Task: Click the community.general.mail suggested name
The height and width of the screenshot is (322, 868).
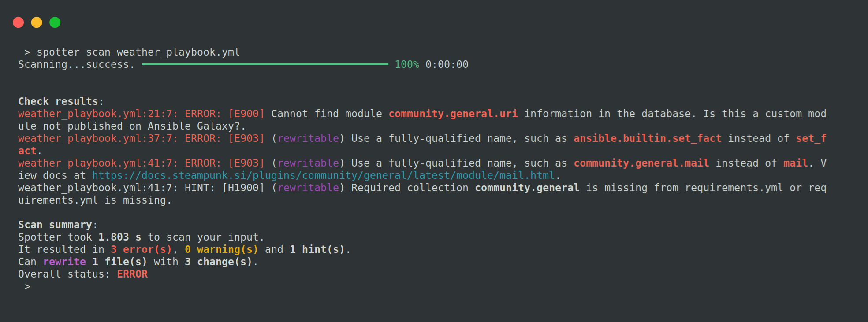Action: pyautogui.click(x=641, y=163)
